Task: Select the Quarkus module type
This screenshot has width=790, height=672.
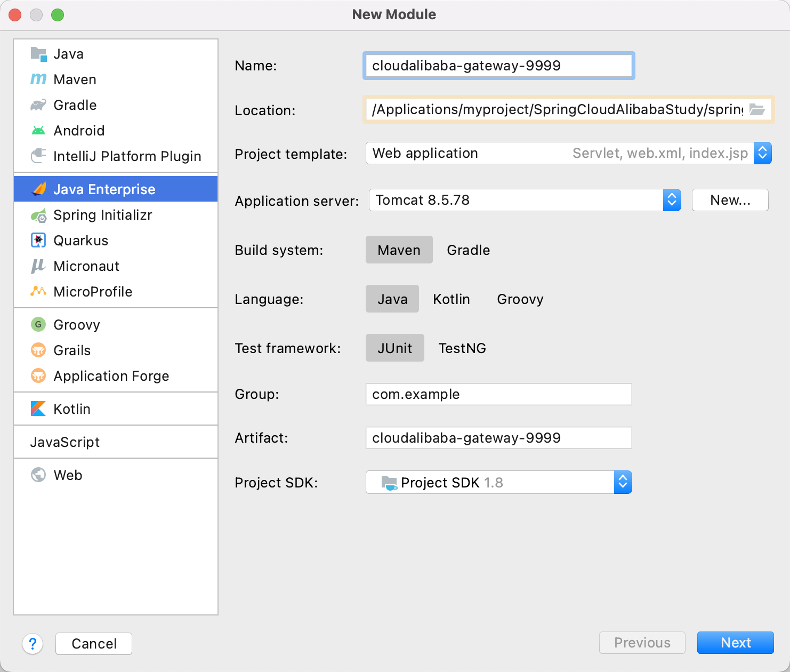Action: pos(116,241)
